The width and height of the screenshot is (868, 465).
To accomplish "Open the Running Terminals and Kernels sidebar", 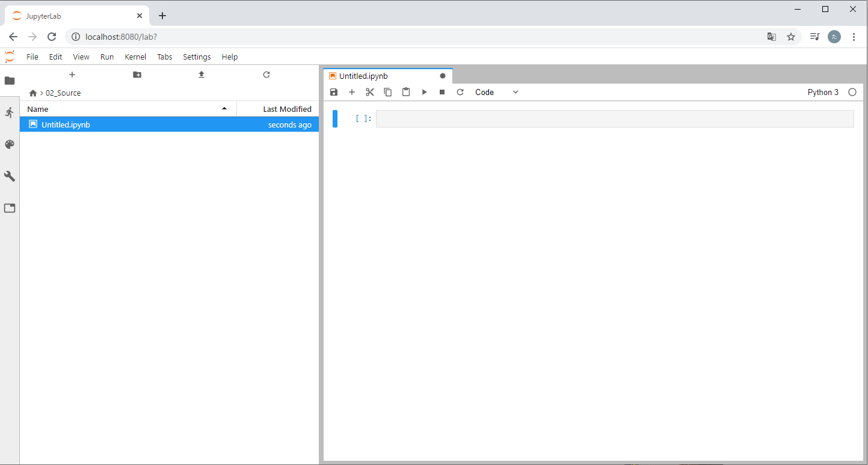I will click(10, 112).
